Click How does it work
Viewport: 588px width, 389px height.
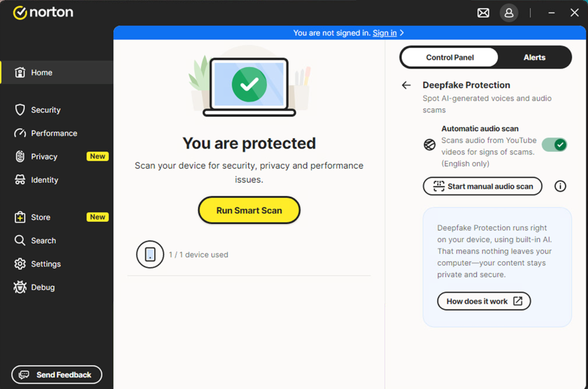click(x=483, y=301)
